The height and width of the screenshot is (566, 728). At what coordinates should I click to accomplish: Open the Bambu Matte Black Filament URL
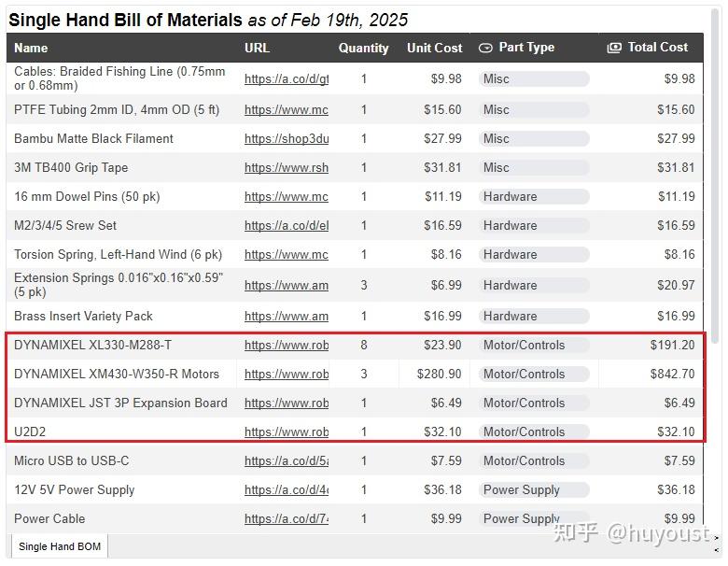coord(287,138)
